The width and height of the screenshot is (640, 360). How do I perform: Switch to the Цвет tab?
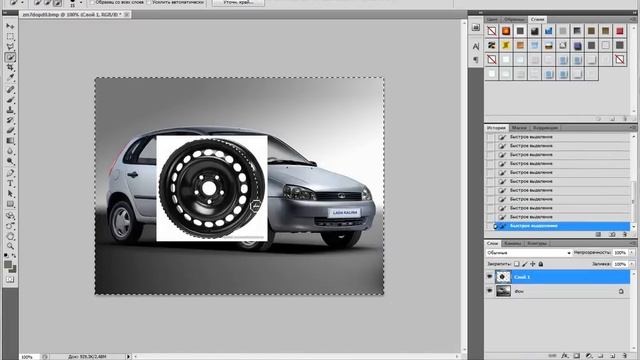[493, 19]
